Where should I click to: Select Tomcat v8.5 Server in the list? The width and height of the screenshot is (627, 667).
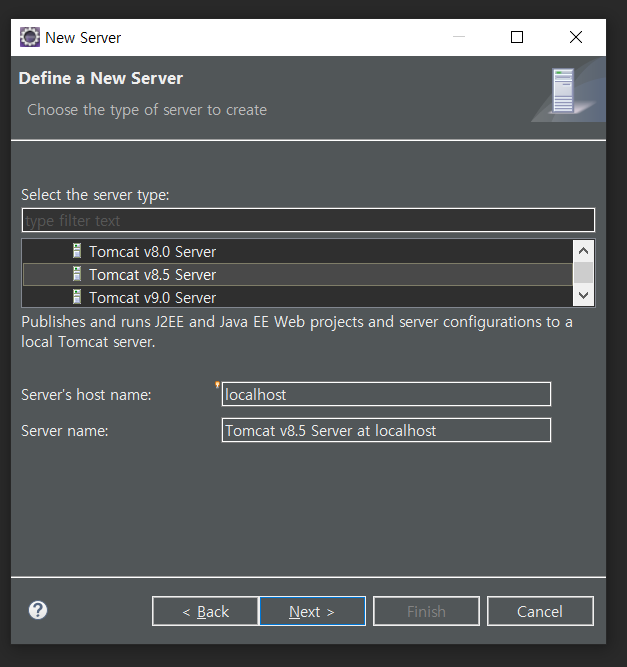297,274
